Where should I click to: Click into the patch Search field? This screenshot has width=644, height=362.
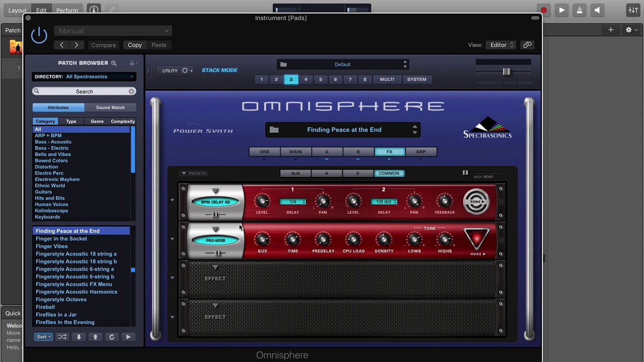click(x=84, y=92)
